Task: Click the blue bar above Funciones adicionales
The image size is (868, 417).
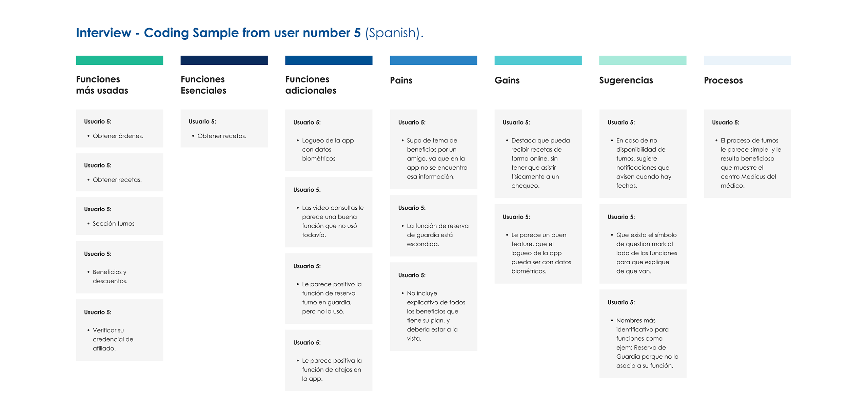Action: click(x=329, y=60)
